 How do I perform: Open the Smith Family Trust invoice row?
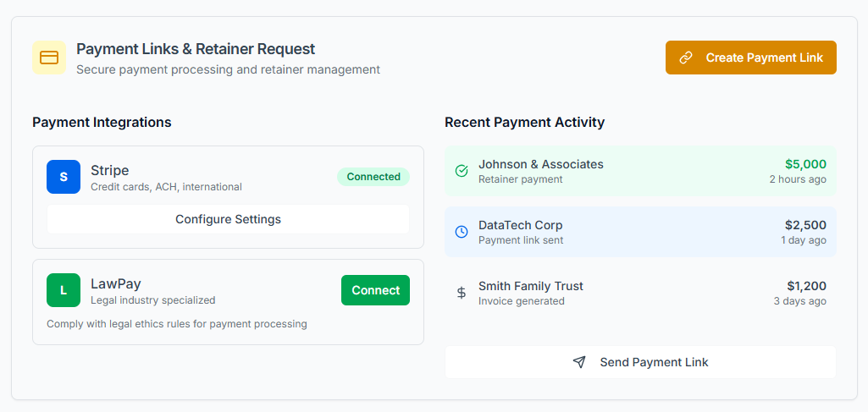click(640, 293)
